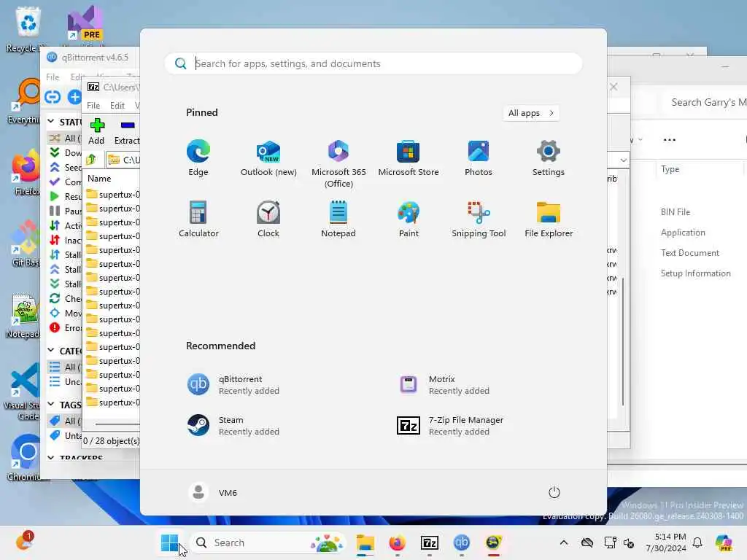The height and width of the screenshot is (560, 747).
Task: Open the three-dots menu in Explorer window
Action: point(670,139)
